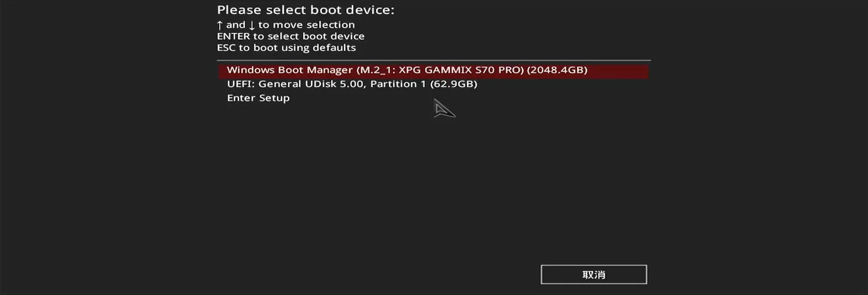
Task: Click the down arrow glyph in instructions
Action: tap(252, 25)
